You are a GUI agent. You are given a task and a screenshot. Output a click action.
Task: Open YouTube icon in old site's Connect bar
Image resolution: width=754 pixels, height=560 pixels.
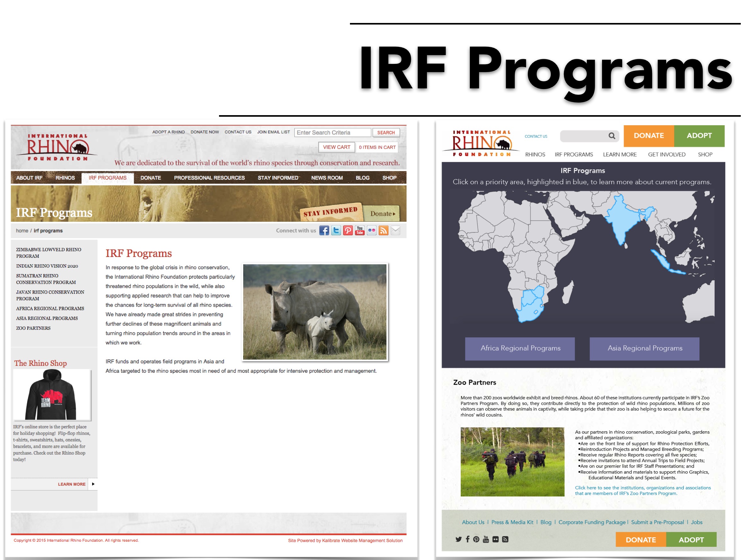point(360,231)
